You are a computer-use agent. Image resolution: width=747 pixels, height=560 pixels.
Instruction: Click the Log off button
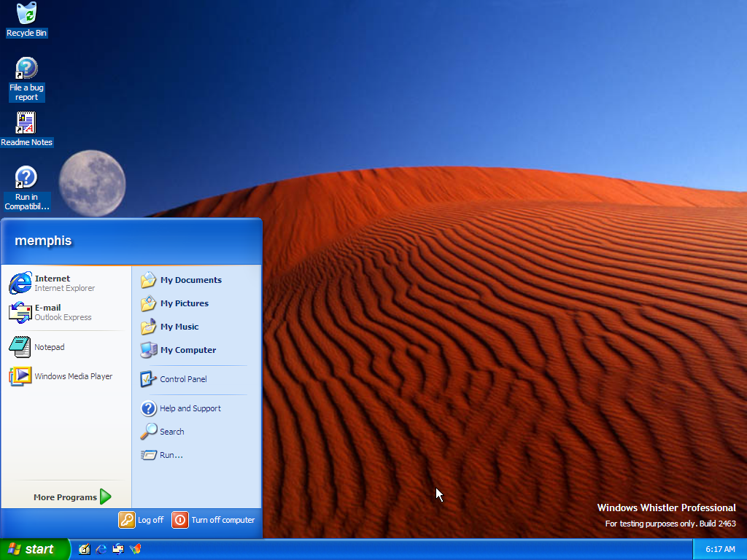pos(142,520)
